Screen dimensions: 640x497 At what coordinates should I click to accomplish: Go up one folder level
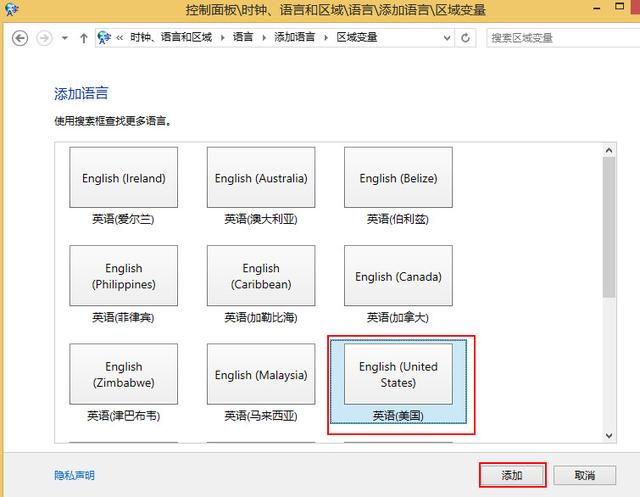(x=84, y=38)
